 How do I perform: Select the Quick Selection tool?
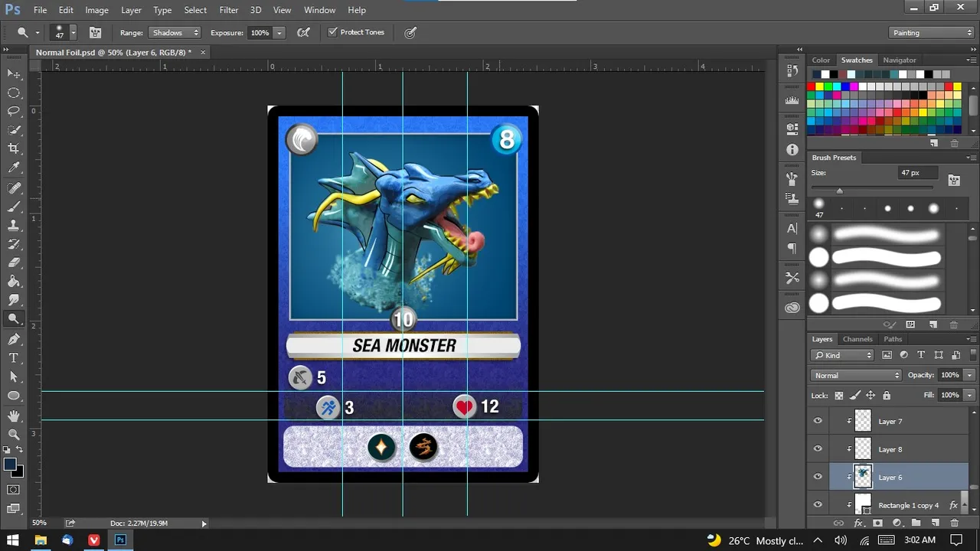click(14, 130)
